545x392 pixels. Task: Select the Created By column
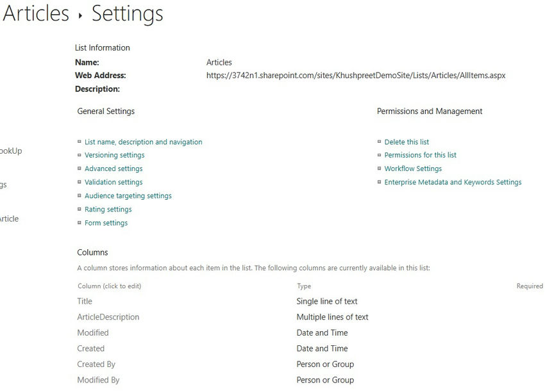pyautogui.click(x=96, y=364)
